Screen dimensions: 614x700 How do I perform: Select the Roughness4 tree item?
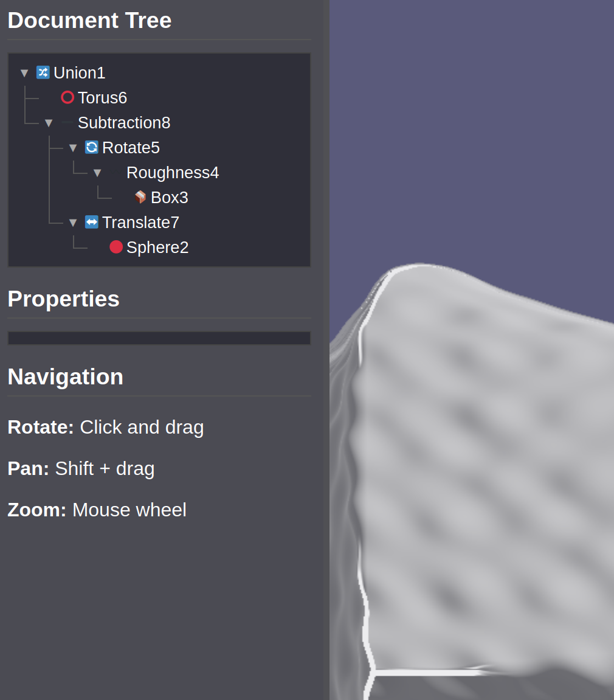pos(172,173)
